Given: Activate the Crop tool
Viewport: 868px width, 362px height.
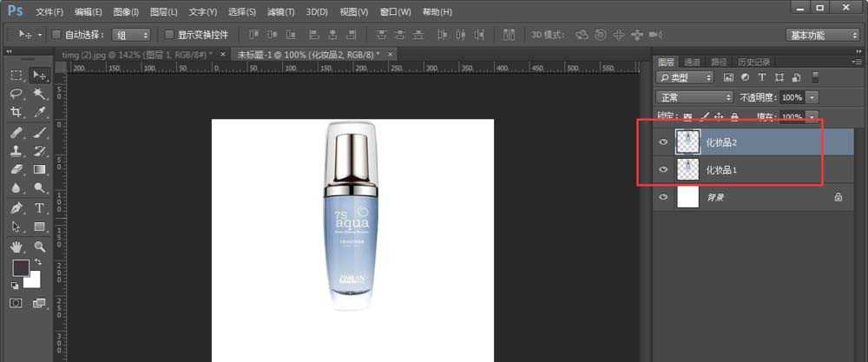Looking at the screenshot, I should tap(16, 113).
